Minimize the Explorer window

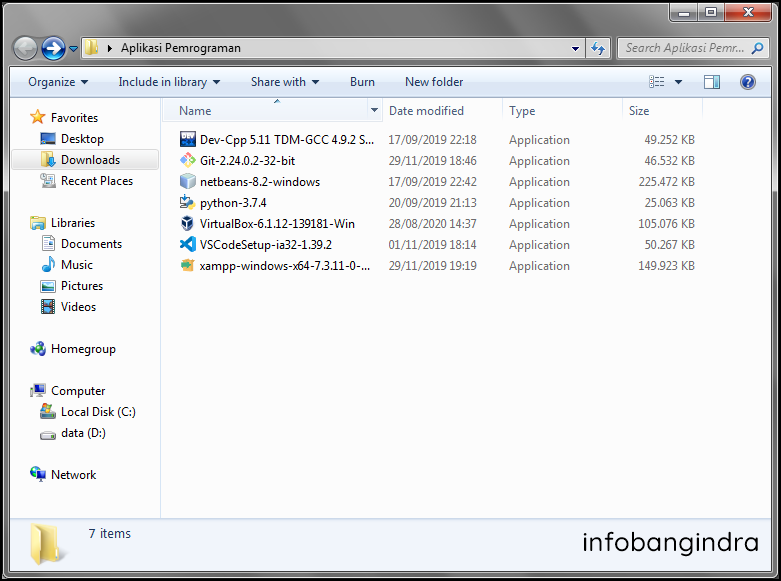(684, 12)
